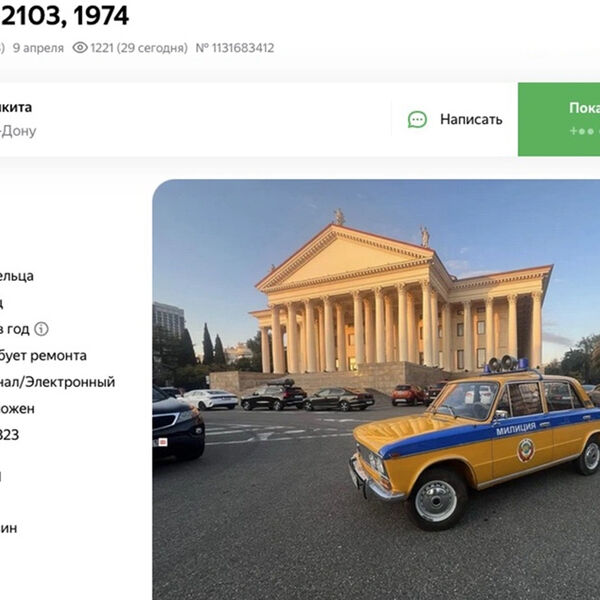Click the green chat bubble icon
The height and width of the screenshot is (600, 600).
[x=417, y=119]
